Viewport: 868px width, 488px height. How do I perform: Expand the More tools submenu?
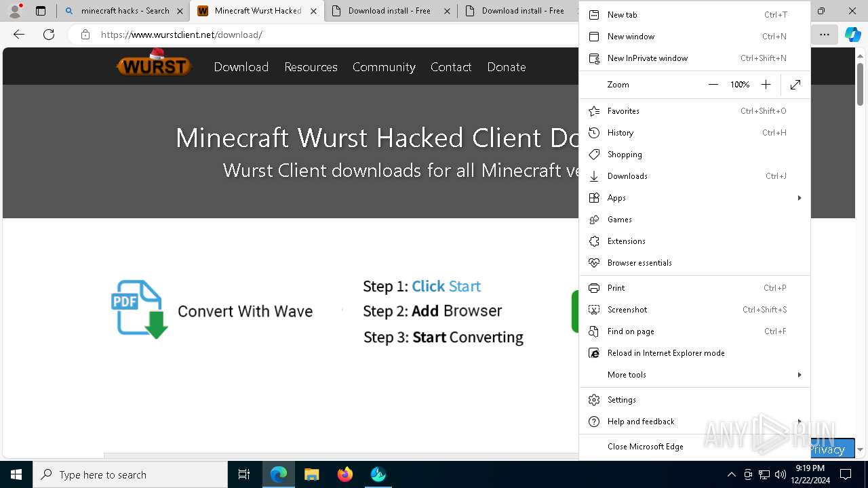[x=694, y=375]
